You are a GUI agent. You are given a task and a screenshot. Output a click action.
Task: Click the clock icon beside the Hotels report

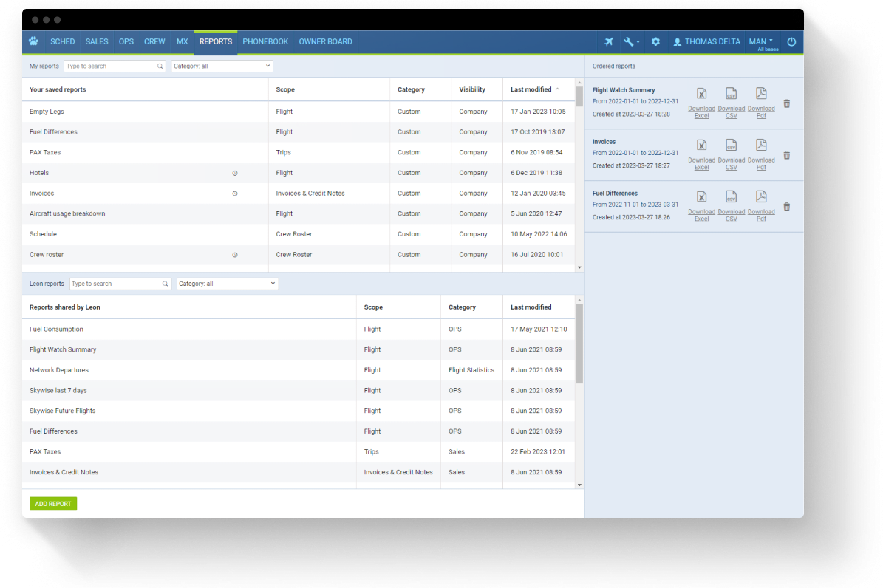coord(235,172)
